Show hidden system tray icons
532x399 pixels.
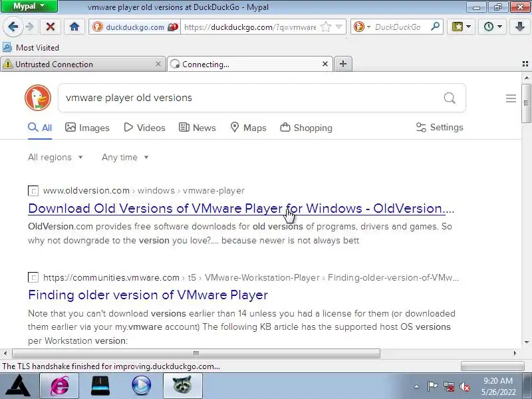(417, 386)
